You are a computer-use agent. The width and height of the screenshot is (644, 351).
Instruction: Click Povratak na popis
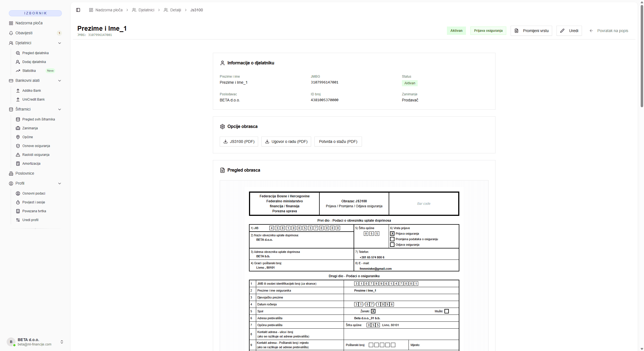click(x=613, y=30)
